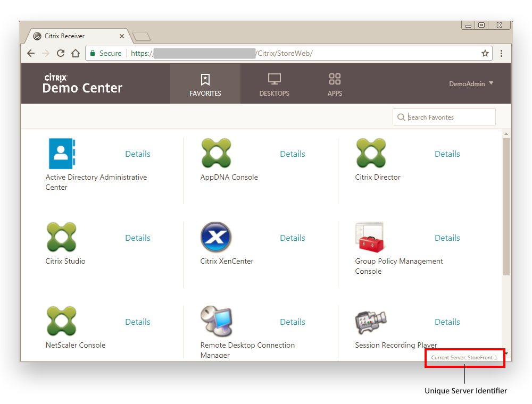Launch the AppDNA Console app icon
The image size is (532, 404).
coord(216,153)
